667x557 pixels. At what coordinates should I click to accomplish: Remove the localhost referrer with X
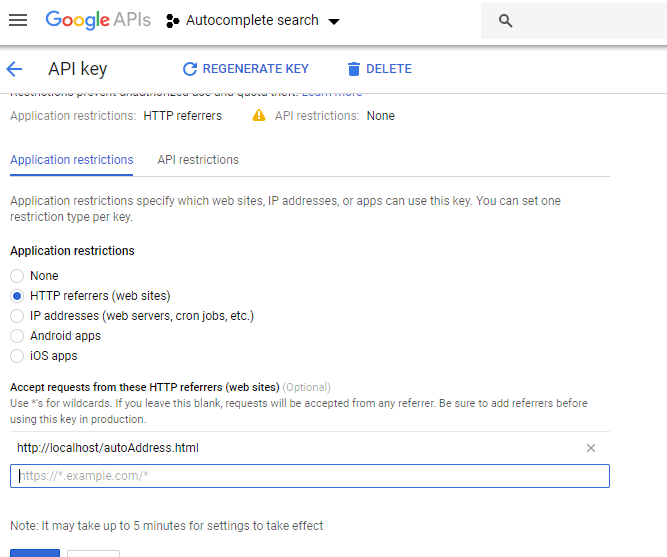coord(591,448)
